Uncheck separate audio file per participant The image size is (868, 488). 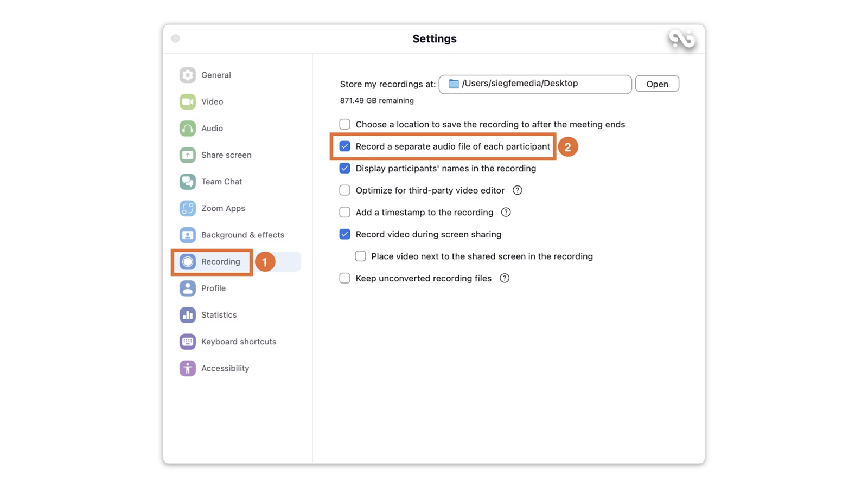tap(345, 146)
